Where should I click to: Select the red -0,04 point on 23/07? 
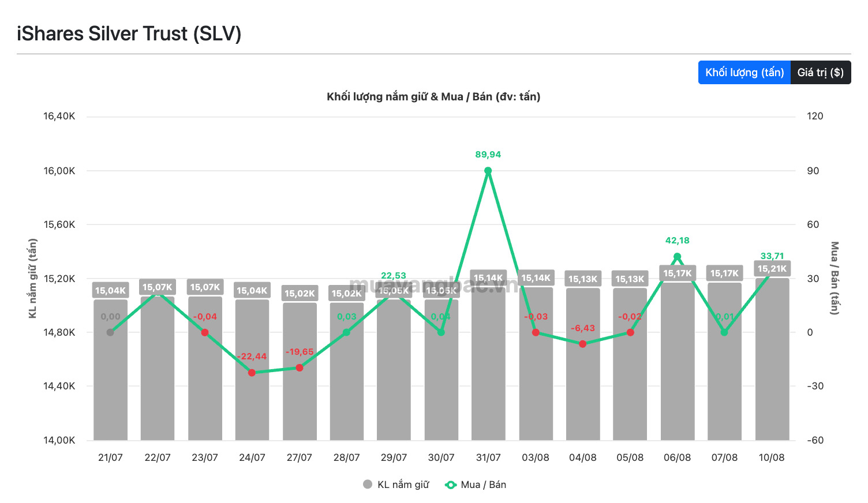205,332
